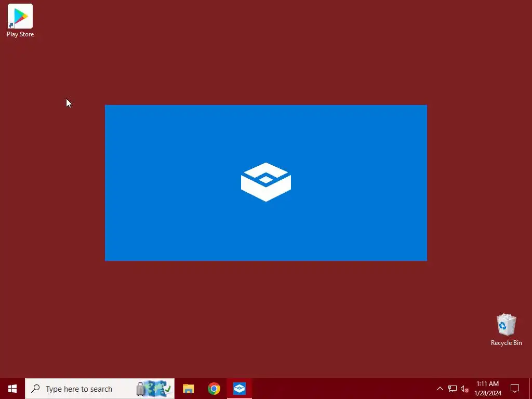Select the Recycle Bin desktop icon

pos(506,329)
